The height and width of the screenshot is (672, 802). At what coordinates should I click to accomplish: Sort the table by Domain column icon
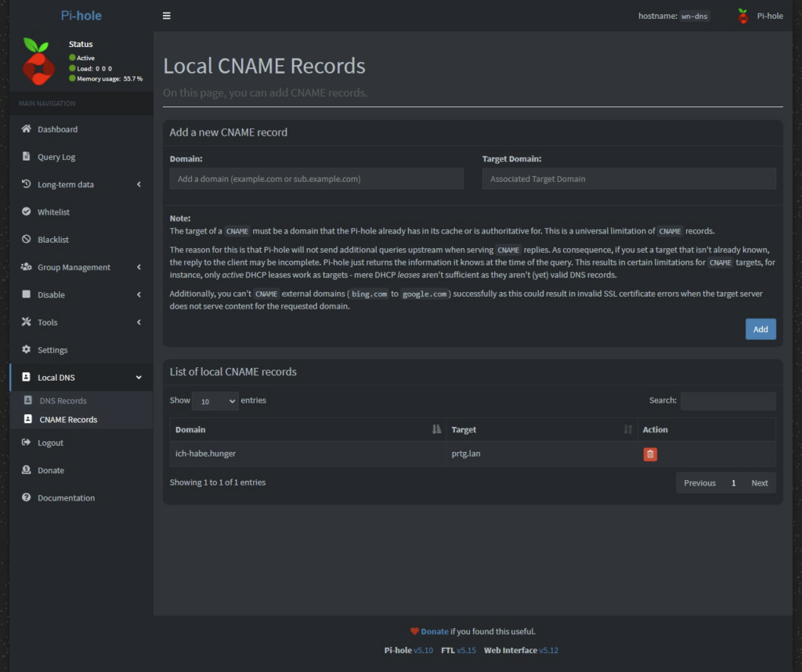436,429
